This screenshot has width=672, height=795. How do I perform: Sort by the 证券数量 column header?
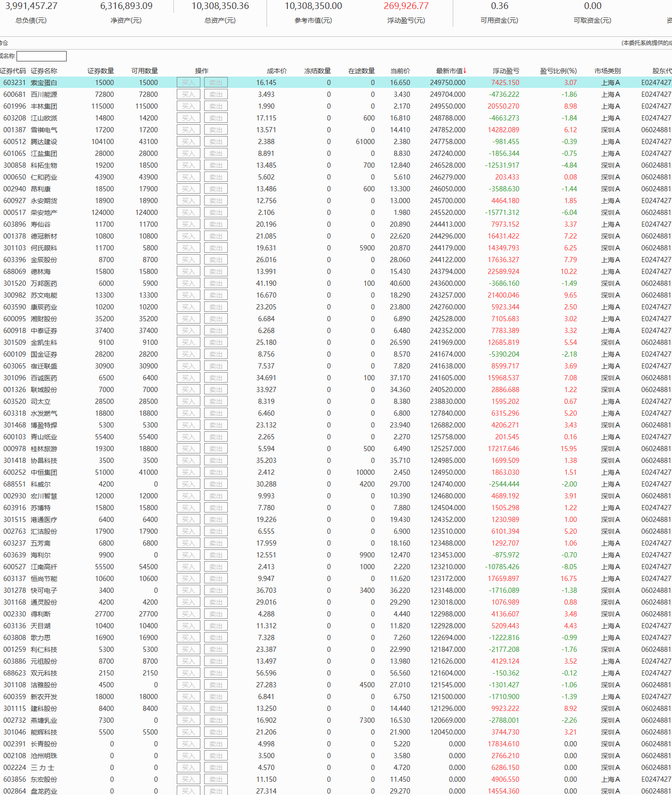[101, 71]
